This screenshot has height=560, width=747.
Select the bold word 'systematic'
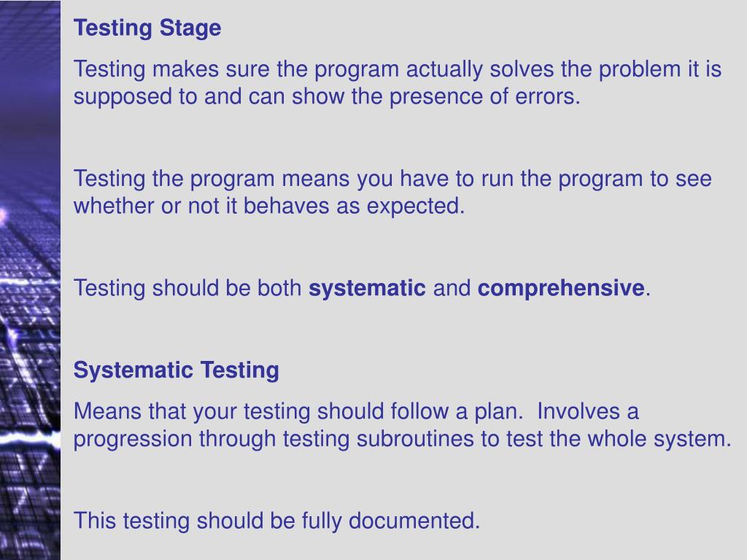click(367, 288)
